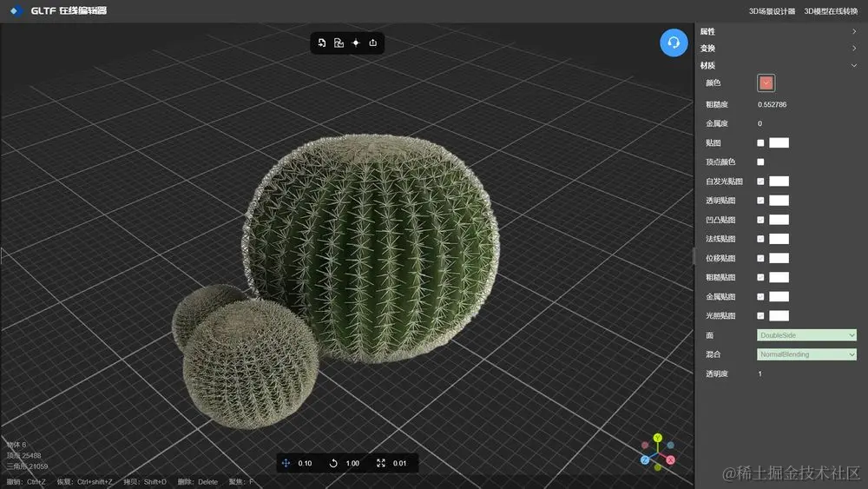Click the 恢复: Ctrl+shift+Z shortcut hint

85,482
